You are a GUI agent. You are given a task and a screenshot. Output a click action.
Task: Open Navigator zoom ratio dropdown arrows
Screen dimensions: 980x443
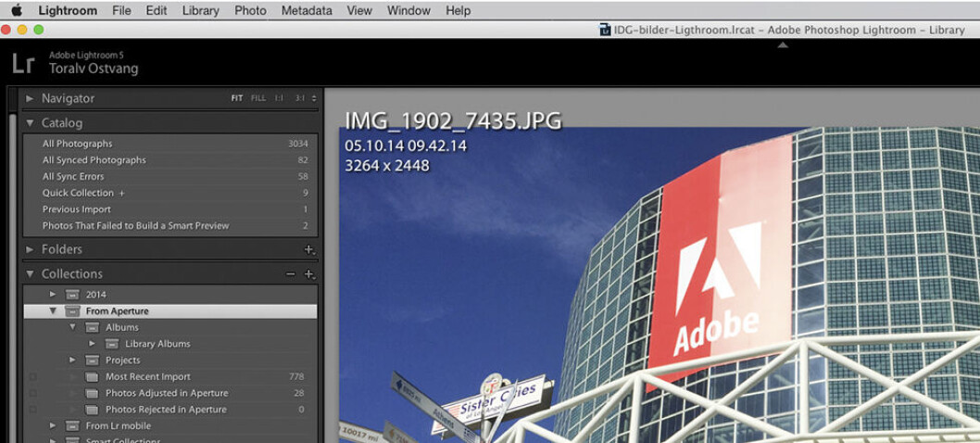[x=314, y=98]
